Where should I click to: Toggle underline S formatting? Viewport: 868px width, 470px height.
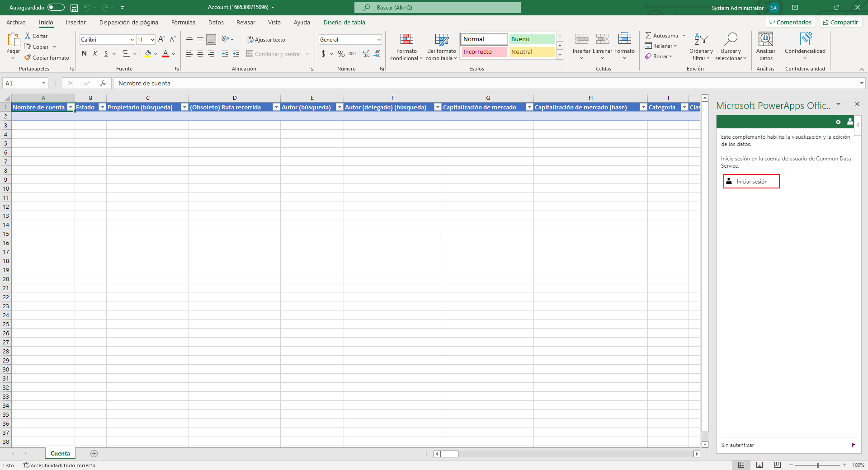106,54
